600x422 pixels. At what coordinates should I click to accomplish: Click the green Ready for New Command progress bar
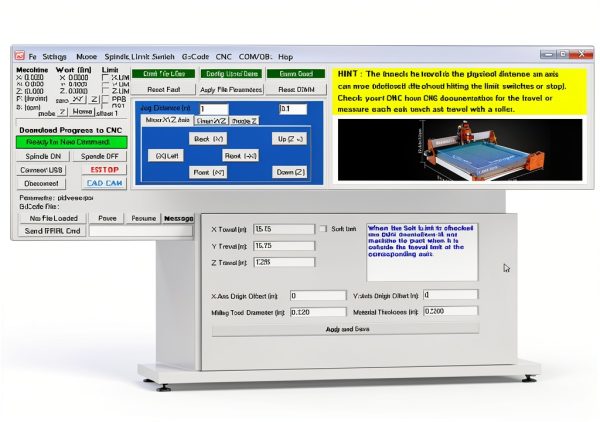tap(71, 142)
